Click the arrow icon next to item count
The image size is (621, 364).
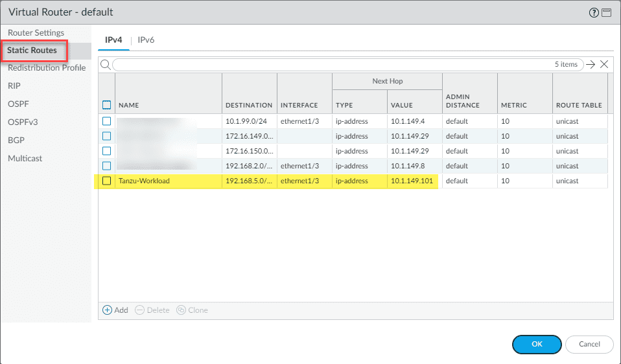(590, 64)
